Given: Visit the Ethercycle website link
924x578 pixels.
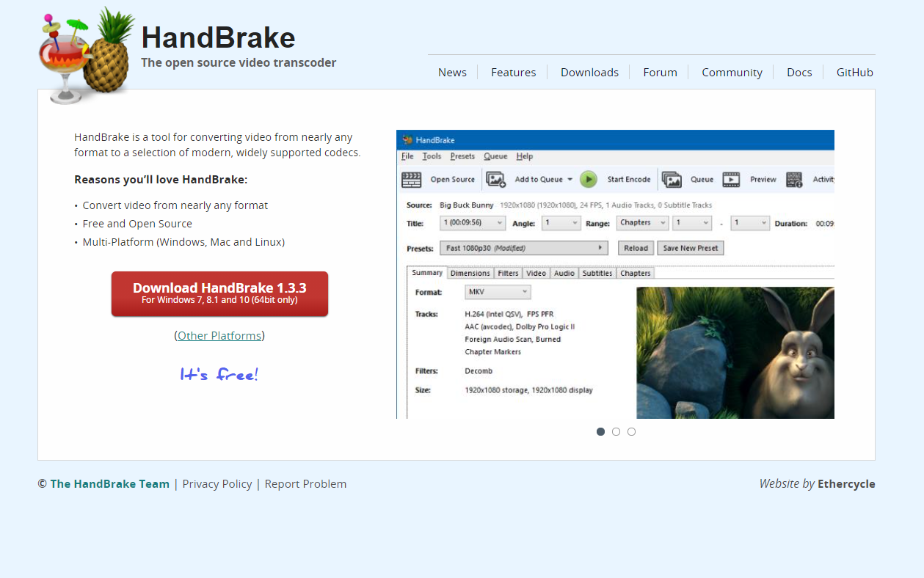Looking at the screenshot, I should click(x=846, y=483).
